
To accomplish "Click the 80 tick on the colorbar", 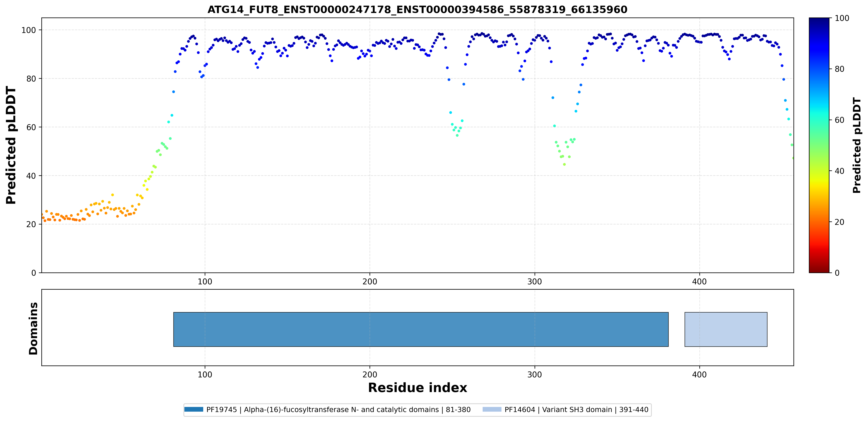I will pos(839,69).
